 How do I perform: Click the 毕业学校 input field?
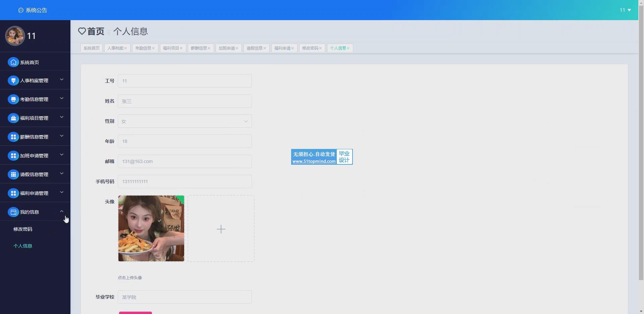click(185, 297)
